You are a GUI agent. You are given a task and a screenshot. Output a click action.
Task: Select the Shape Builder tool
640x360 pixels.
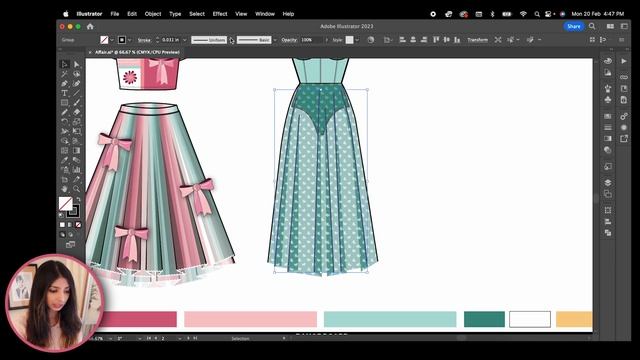pyautogui.click(x=64, y=141)
